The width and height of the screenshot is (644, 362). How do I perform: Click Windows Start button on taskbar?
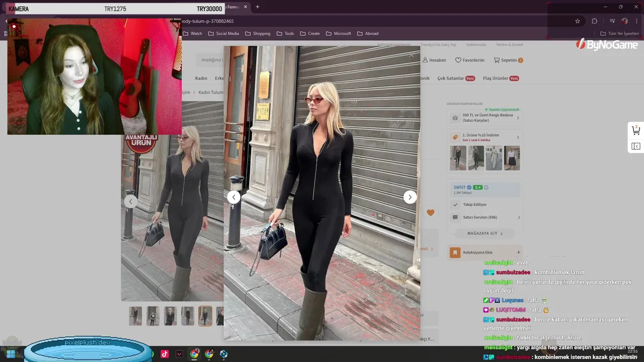click(x=10, y=354)
